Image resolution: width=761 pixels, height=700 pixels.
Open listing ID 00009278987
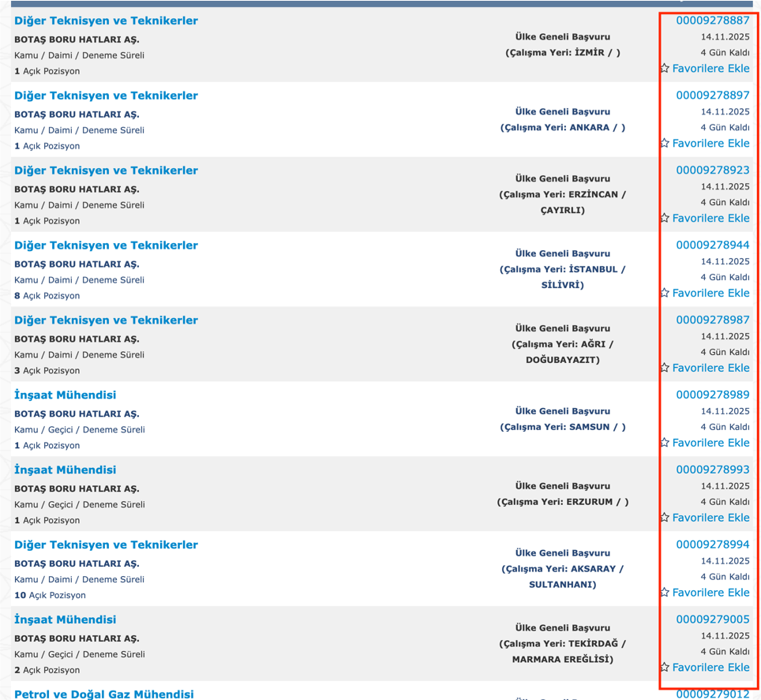point(712,320)
